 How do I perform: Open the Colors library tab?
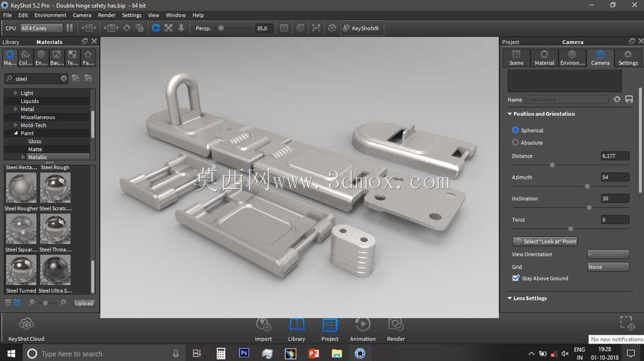point(25,57)
